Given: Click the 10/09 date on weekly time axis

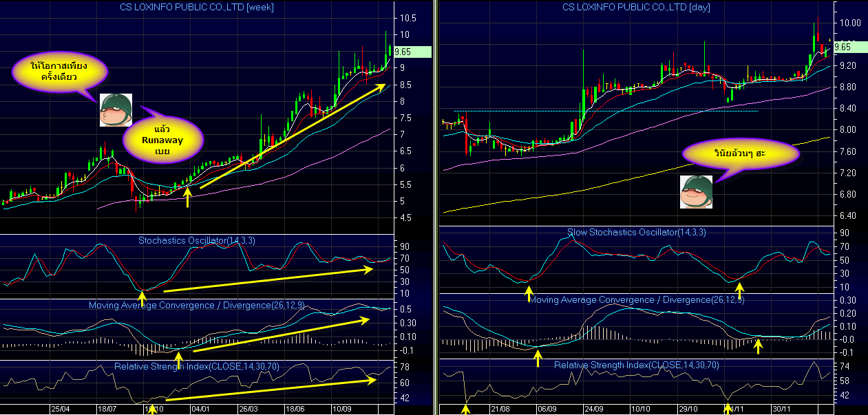Looking at the screenshot, I should click(x=341, y=408).
